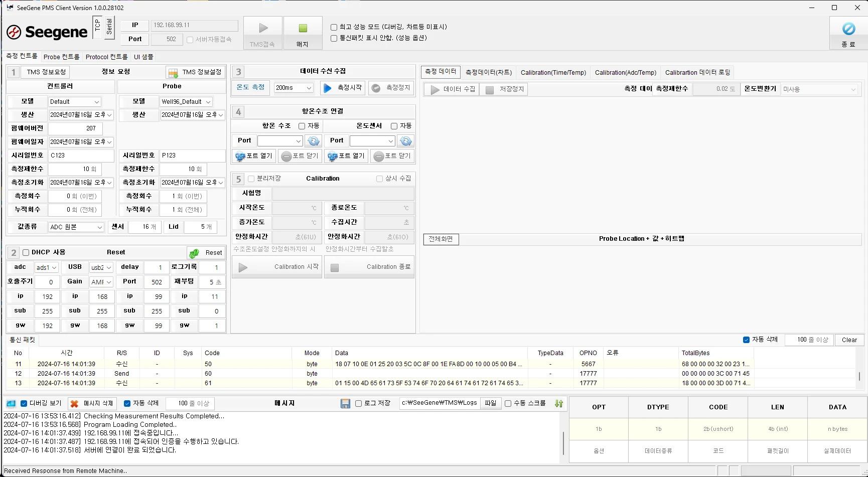Switch to Protocol 컨트롤 tab
This screenshot has width=868, height=477.
point(106,57)
